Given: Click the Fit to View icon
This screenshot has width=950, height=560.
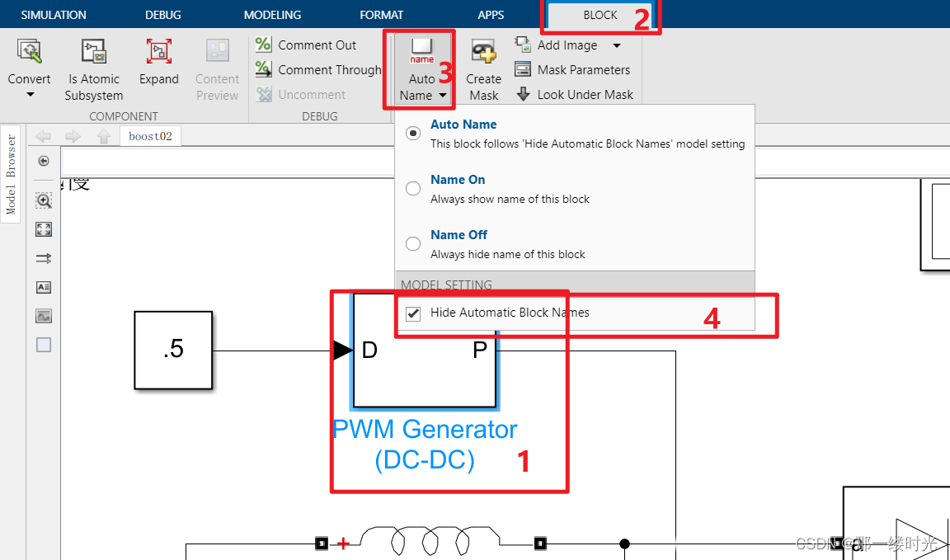Looking at the screenshot, I should (44, 229).
